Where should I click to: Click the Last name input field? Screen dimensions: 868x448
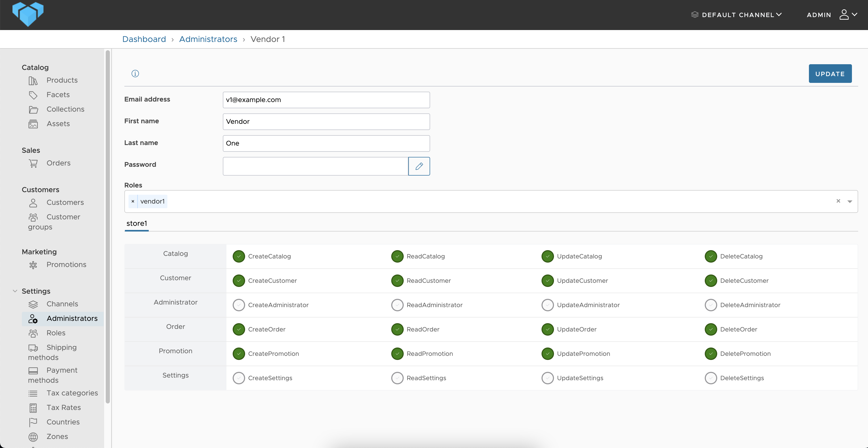[326, 143]
